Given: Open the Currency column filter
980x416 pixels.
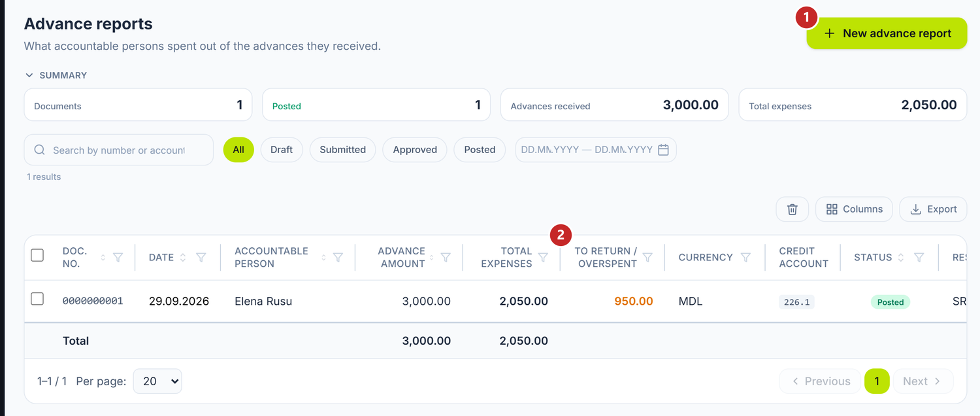Looking at the screenshot, I should click(x=745, y=258).
